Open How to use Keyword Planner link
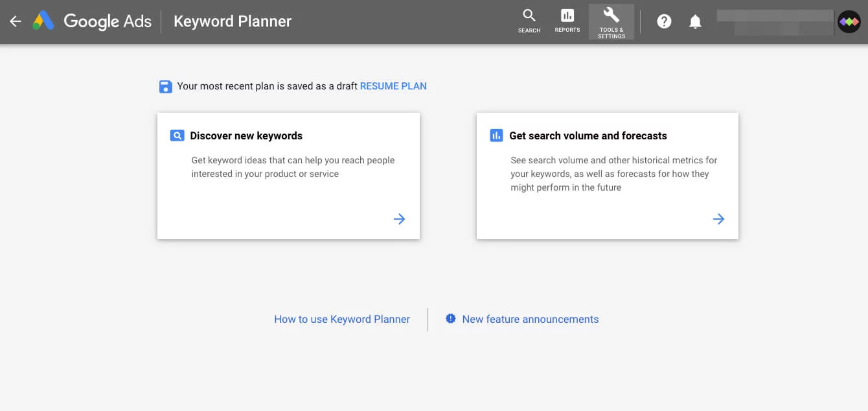The width and height of the screenshot is (868, 411). (x=342, y=319)
